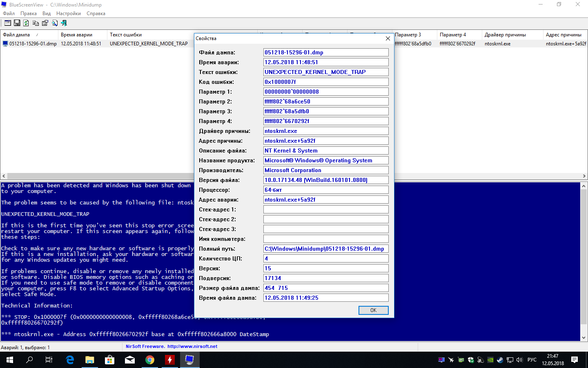Image resolution: width=588 pixels, height=368 pixels.
Task: Sort by Параметр 4 column header
Action: 459,35
